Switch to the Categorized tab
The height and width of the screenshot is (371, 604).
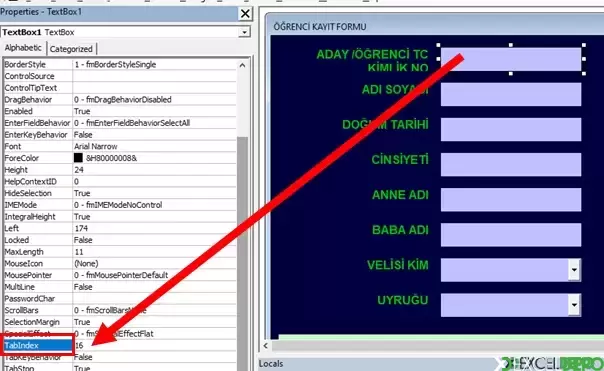tap(71, 49)
